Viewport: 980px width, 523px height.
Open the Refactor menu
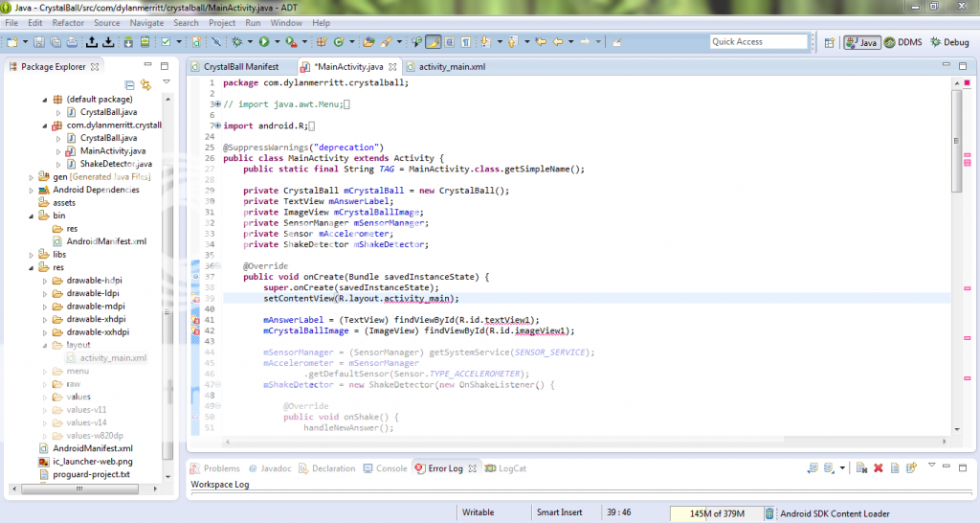(67, 22)
